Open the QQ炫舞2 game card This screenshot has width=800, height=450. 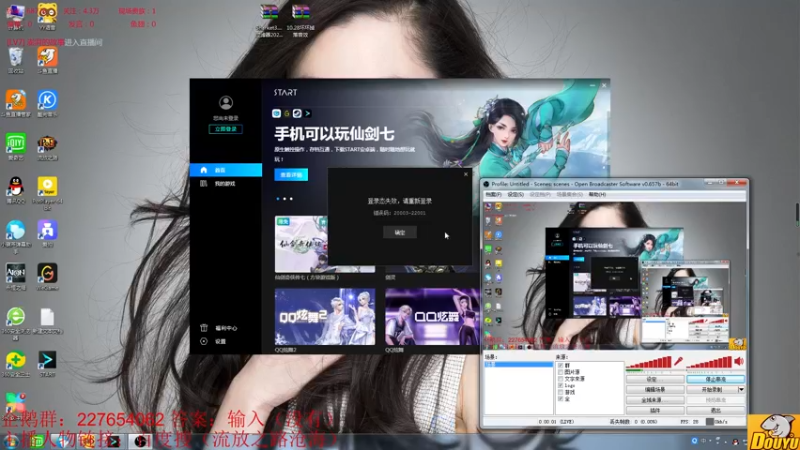[x=325, y=317]
